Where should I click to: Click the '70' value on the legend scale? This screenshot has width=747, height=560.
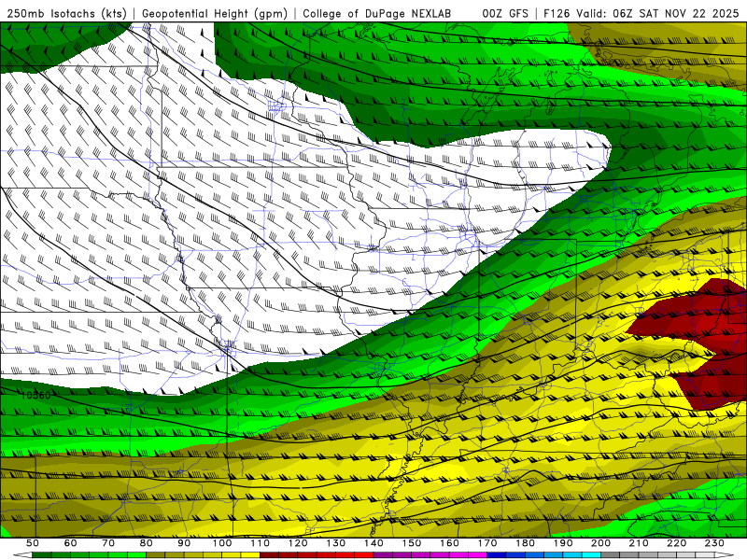108,543
